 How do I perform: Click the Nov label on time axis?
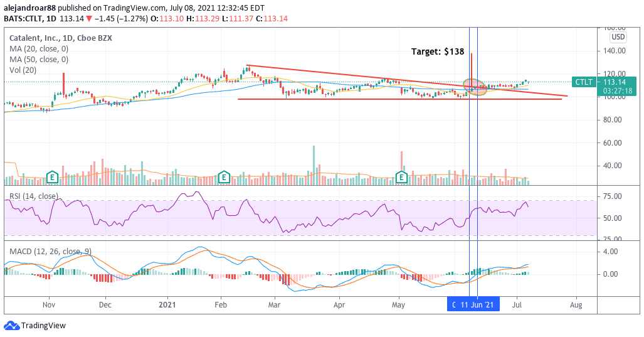pos(49,305)
